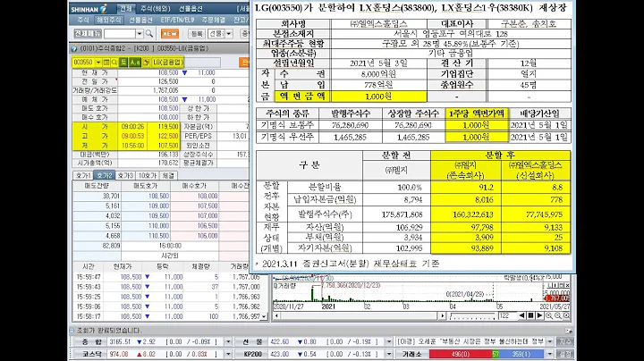Switch to the 호가1 tab

pos(83,175)
